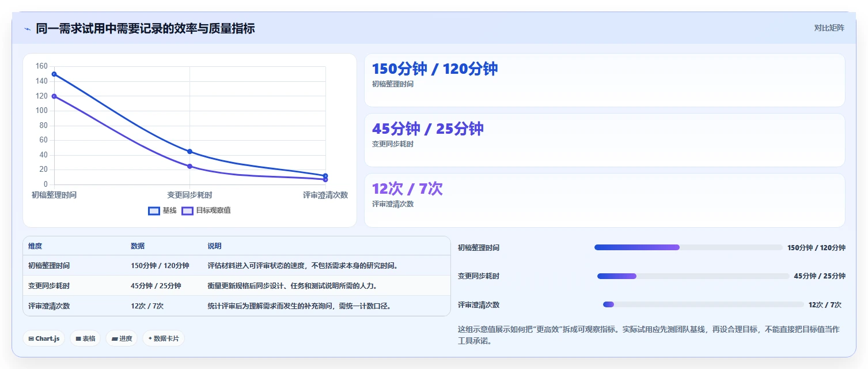Viewport: 868px width, 369px height.
Task: Click table cell 12次 / 7次
Action: click(x=147, y=306)
